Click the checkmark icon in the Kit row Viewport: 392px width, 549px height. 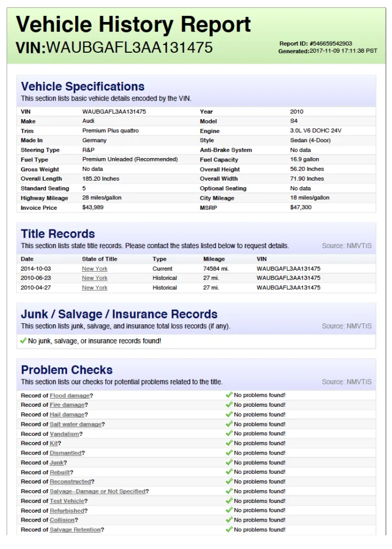pos(229,443)
